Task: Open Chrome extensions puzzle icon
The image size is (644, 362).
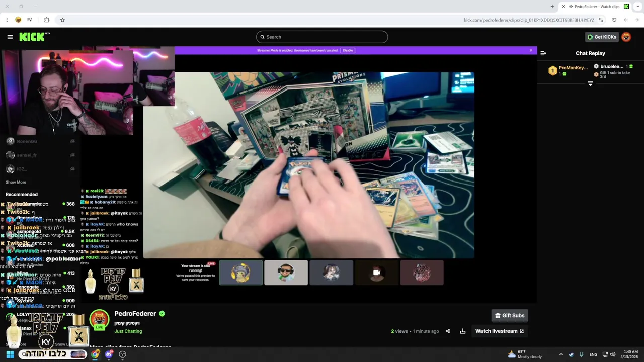Action: coord(47,20)
